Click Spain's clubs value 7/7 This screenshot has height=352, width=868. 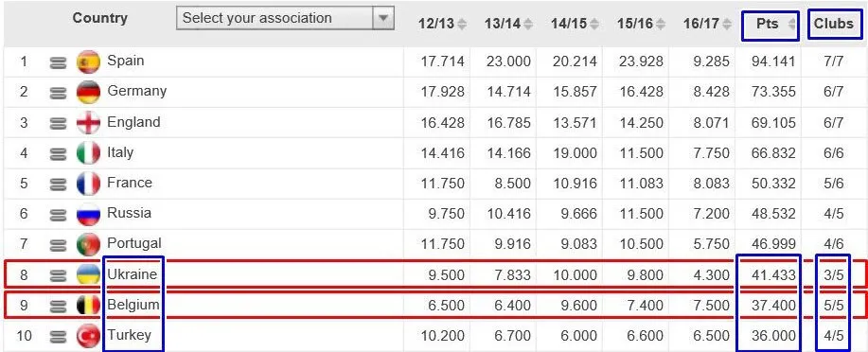(x=833, y=62)
